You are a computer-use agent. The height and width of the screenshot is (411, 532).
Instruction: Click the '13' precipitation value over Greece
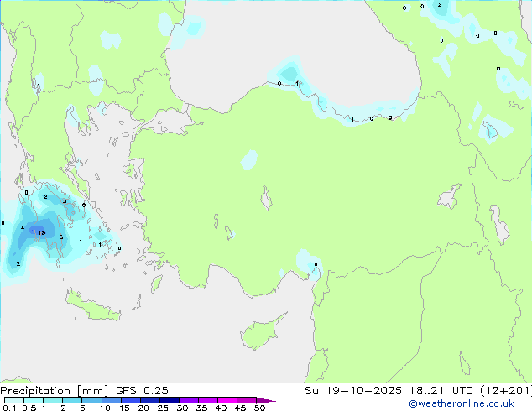[x=41, y=232]
